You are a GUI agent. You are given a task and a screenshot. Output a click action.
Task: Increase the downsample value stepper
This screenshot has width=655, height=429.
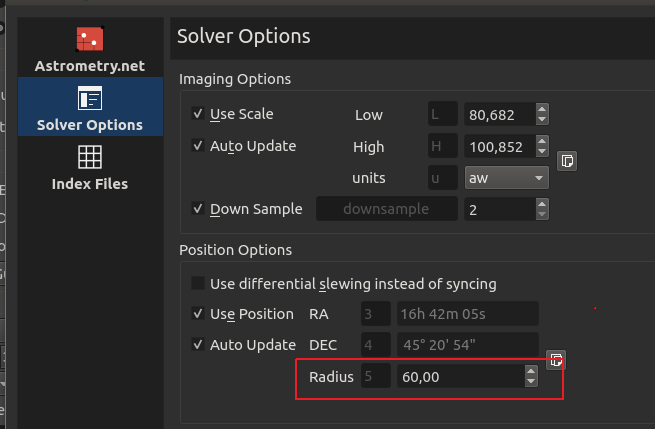[542, 204]
